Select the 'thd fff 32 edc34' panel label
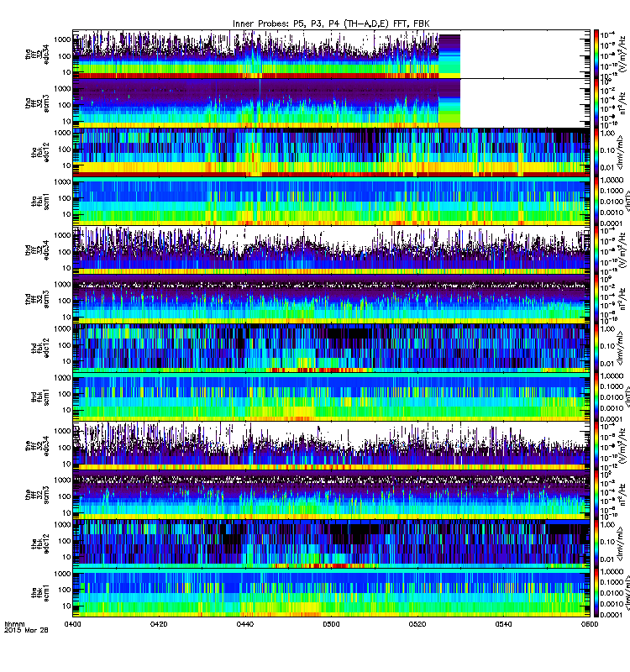 [37, 250]
